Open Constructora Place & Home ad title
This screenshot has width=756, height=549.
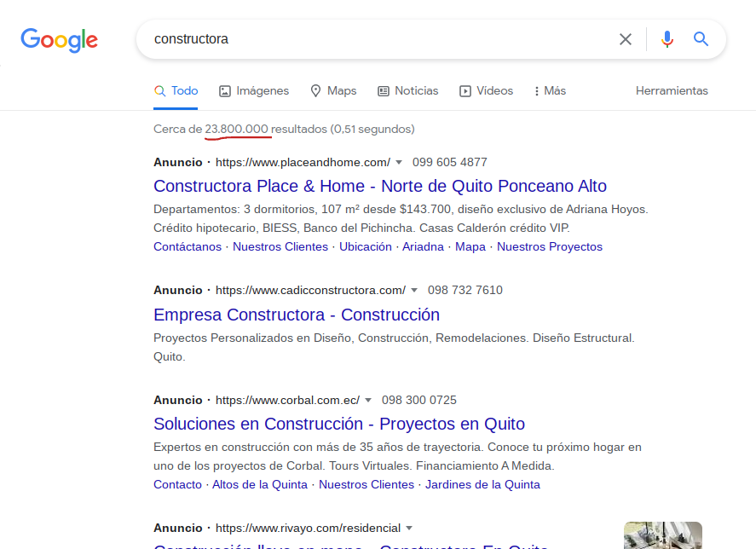(x=380, y=186)
